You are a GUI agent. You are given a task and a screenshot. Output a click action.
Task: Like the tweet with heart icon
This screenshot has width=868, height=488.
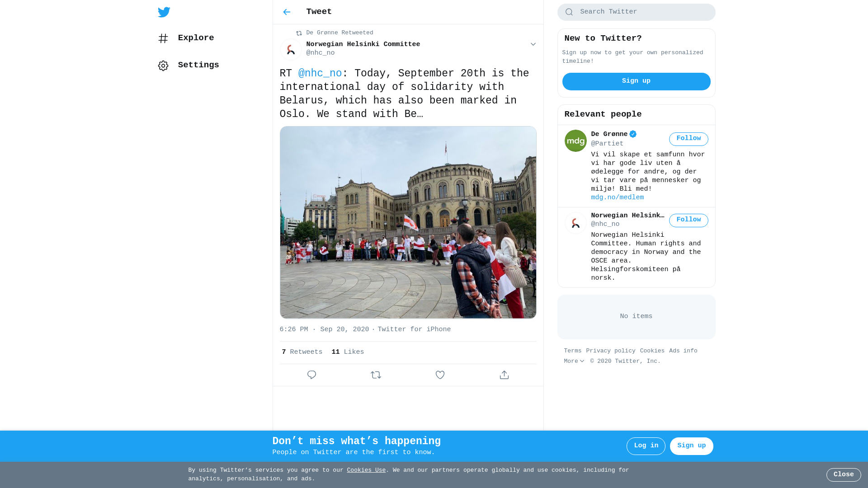coord(440,375)
